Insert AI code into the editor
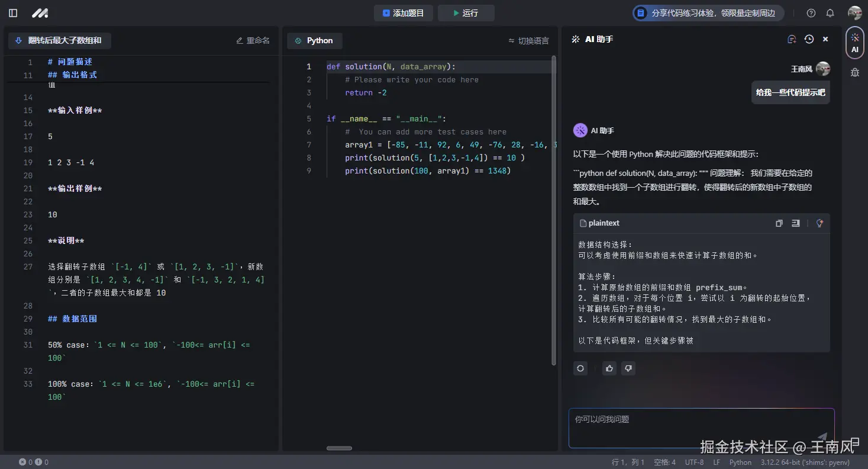 click(795, 223)
